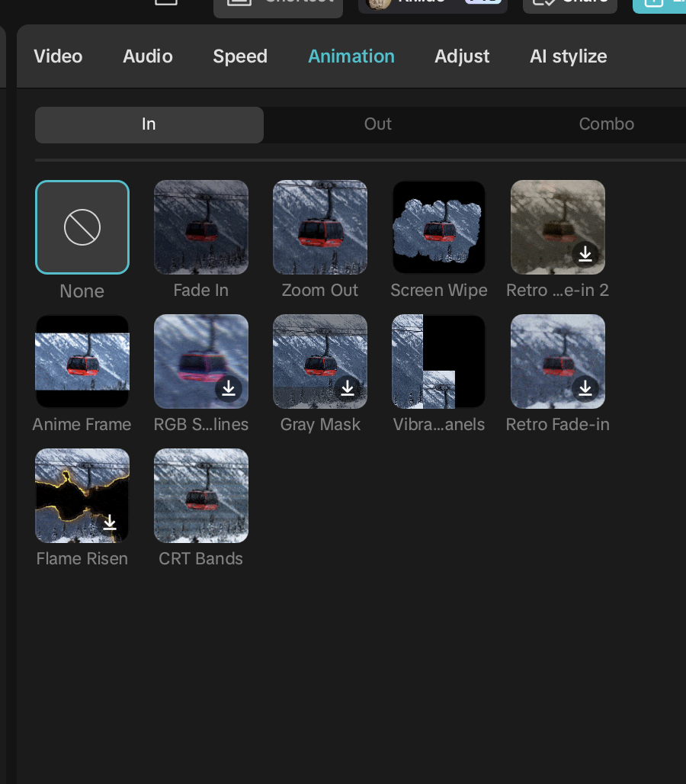Select the In animations segment
686x784 pixels.
(x=149, y=124)
